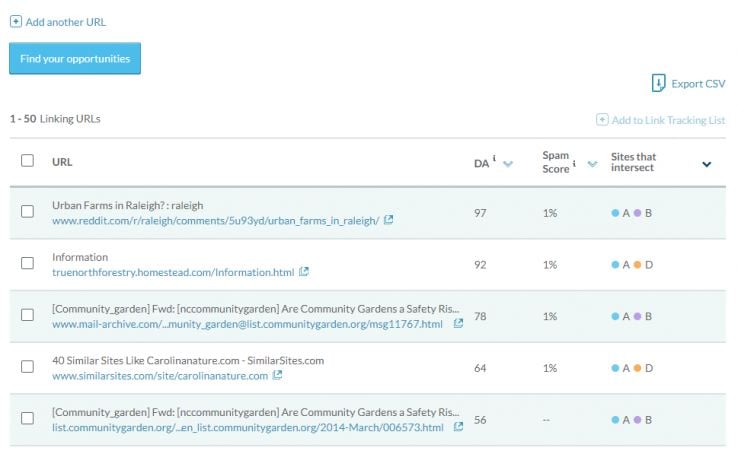Open external link icon for truenorthforestry URL
738x454 pixels.
[304, 271]
